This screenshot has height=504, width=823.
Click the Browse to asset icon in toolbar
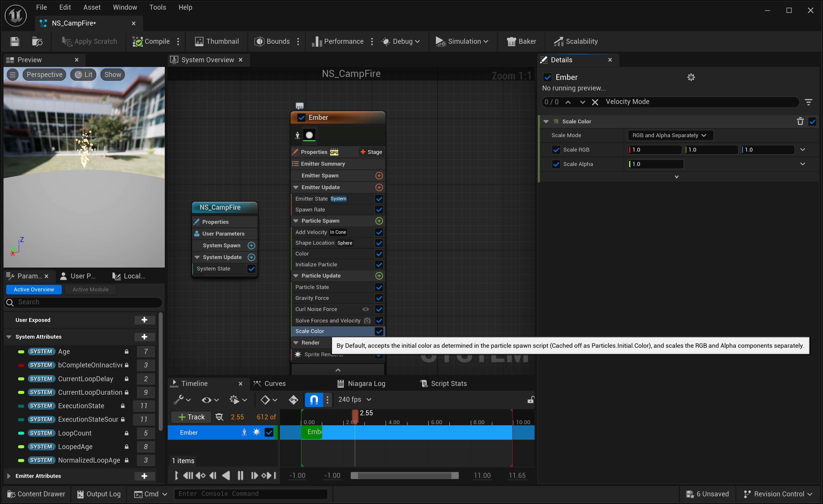tap(37, 41)
